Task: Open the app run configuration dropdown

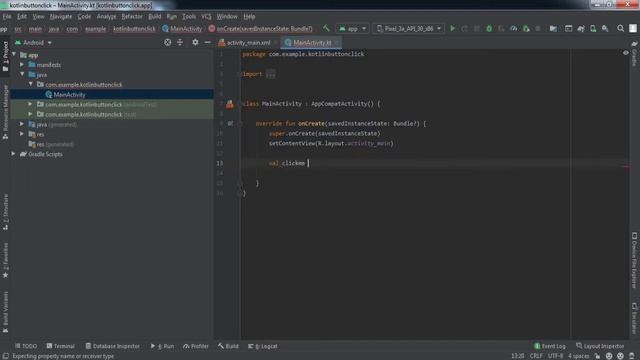Action: (352, 29)
